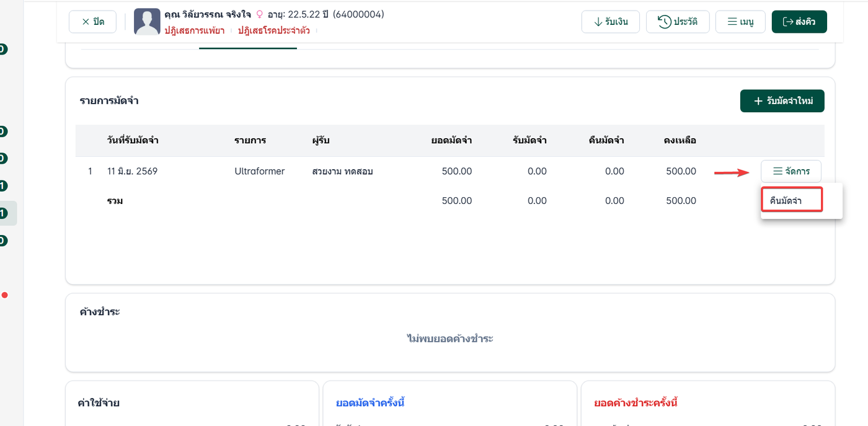Click the รับเงิน receive payment button

click(611, 22)
